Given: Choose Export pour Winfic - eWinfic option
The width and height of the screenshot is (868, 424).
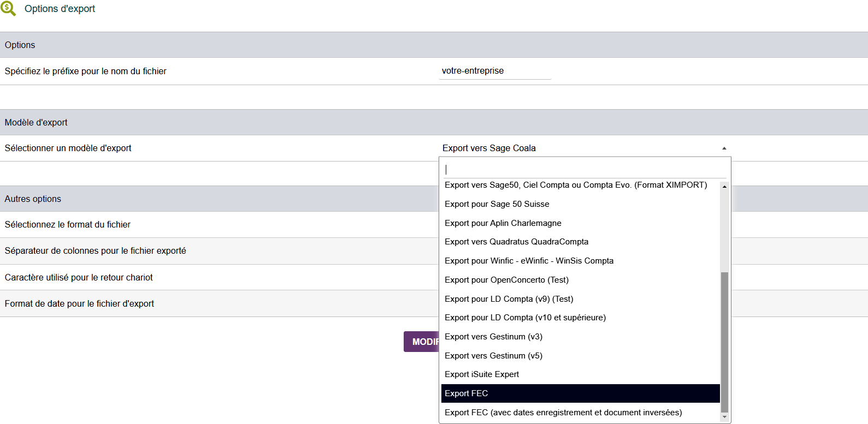Looking at the screenshot, I should pos(580,261).
